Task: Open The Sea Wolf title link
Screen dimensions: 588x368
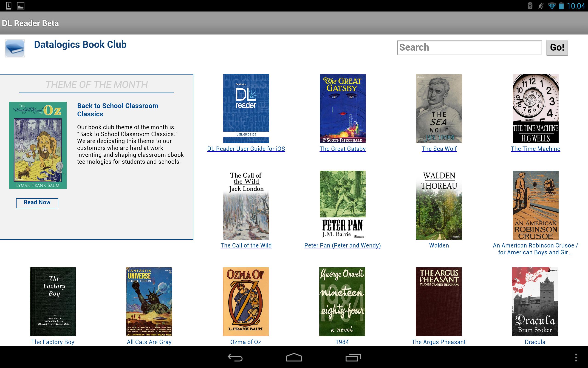Action: tap(439, 149)
